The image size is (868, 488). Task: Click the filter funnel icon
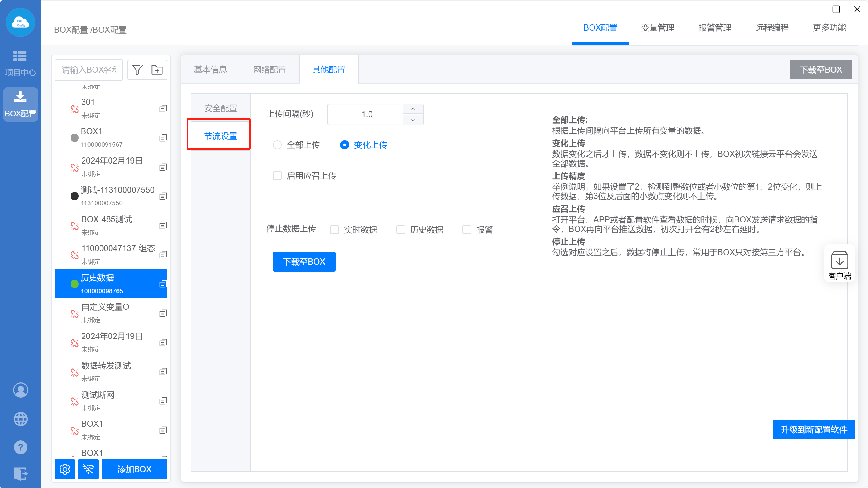tap(137, 70)
